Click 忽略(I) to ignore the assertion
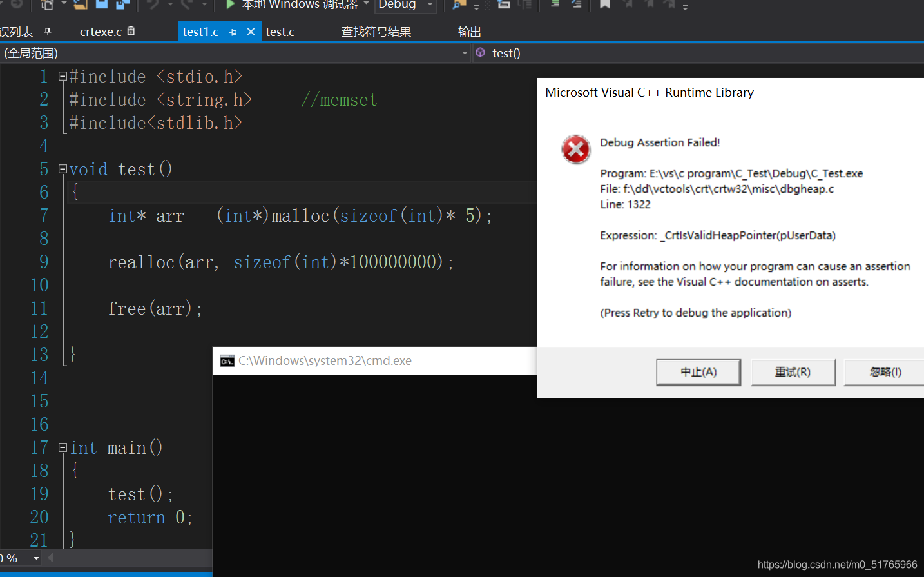The height and width of the screenshot is (577, 924). tap(885, 372)
